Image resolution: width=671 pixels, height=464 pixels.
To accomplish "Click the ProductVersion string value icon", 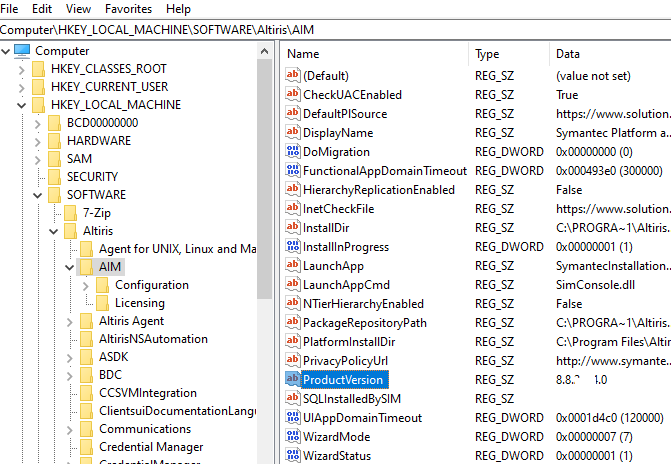I will [x=293, y=379].
